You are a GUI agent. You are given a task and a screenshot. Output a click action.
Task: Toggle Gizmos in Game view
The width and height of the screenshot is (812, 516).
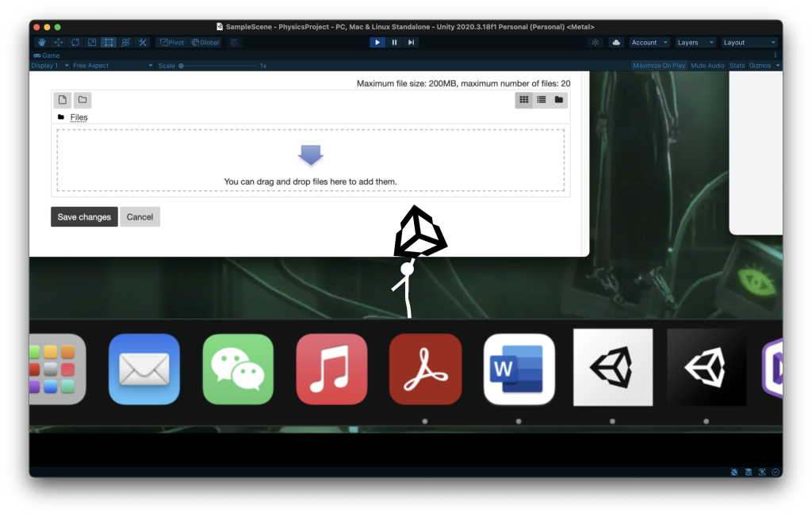pos(760,66)
